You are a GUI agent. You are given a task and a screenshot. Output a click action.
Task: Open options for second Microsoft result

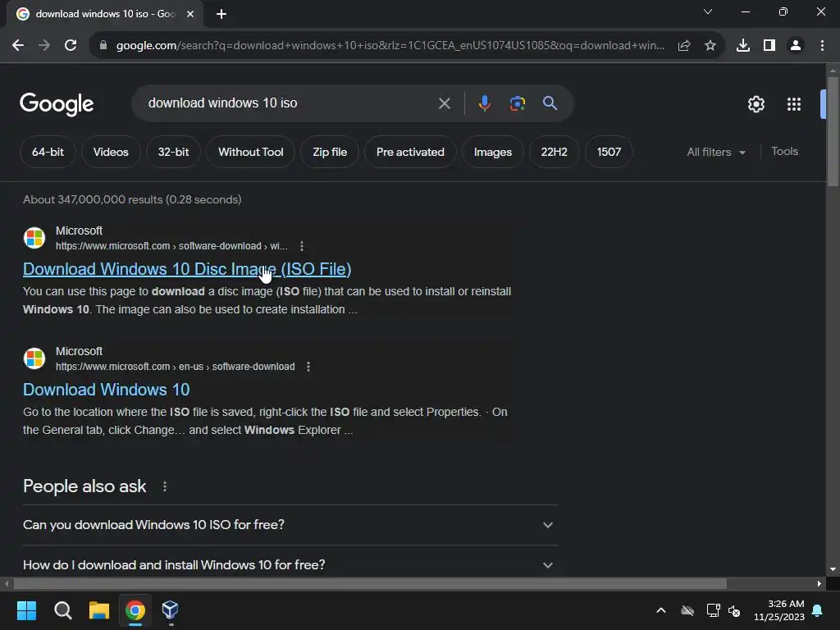coord(308,367)
